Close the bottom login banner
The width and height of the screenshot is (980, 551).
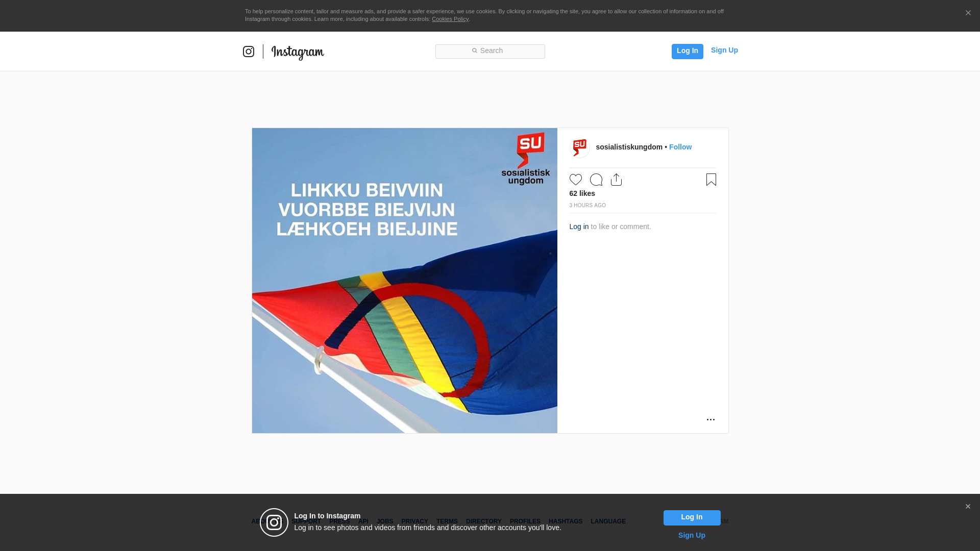click(x=968, y=507)
